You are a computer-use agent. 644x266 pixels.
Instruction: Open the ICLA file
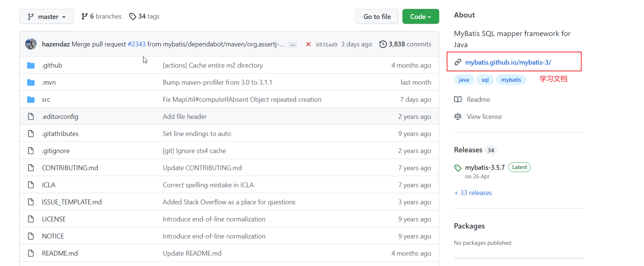tap(49, 185)
